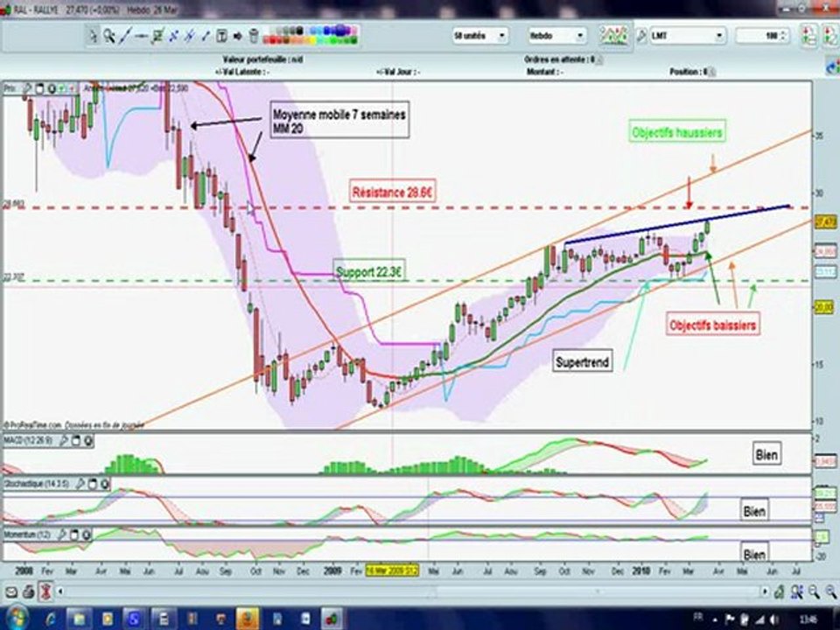Click the Momentum panel window icon

coord(73,534)
